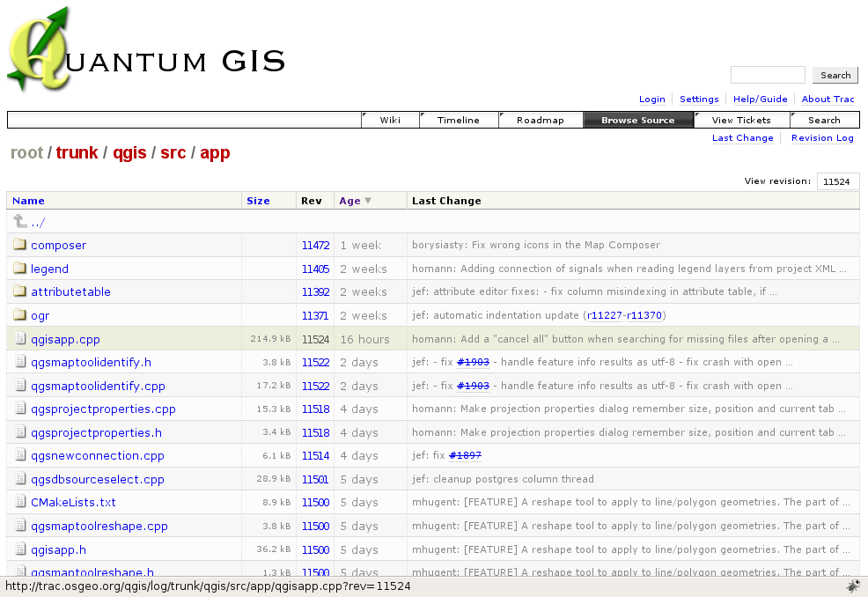Open the composer folder link
The height and width of the screenshot is (597, 868).
click(59, 245)
